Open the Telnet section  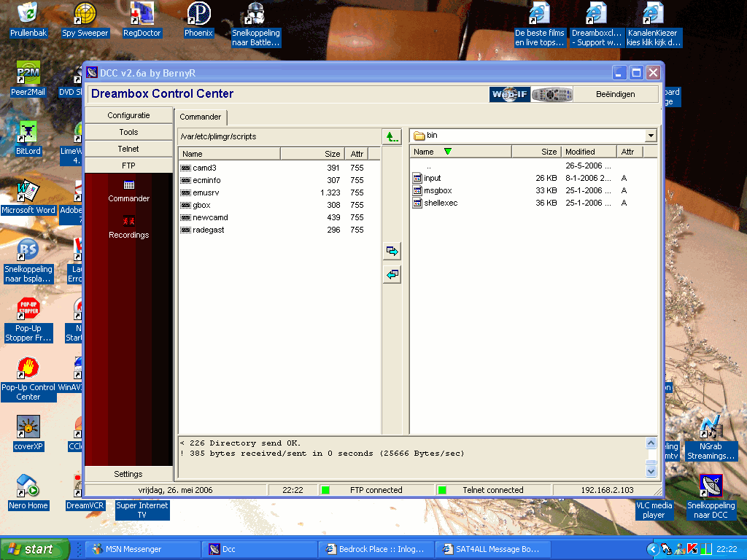pos(128,149)
